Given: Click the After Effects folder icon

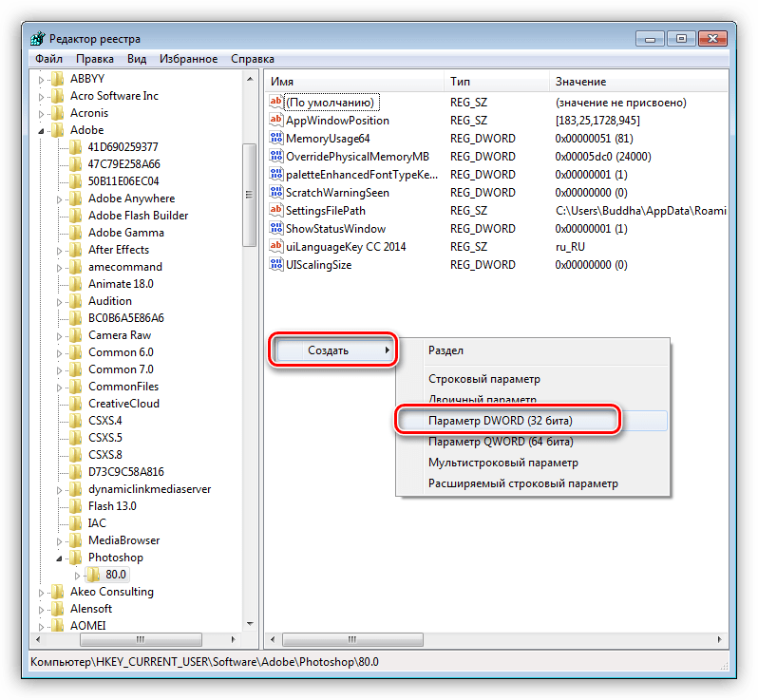Looking at the screenshot, I should 75,250.
